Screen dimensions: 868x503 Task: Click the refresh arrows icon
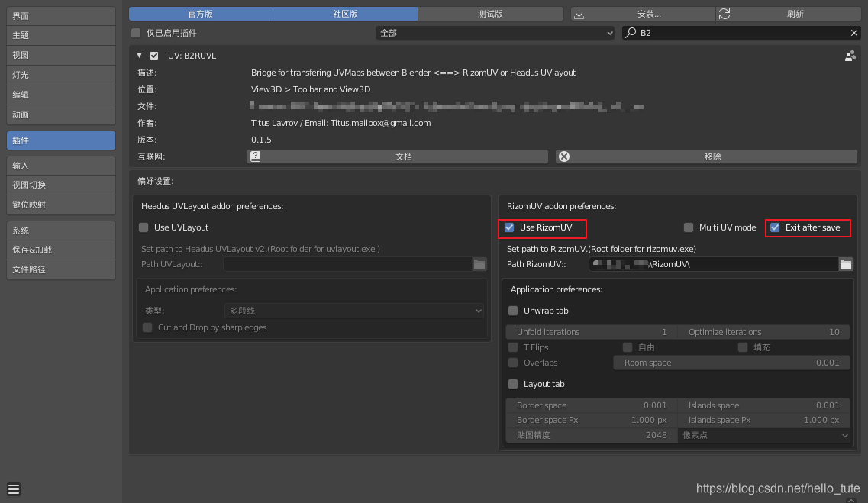point(724,14)
